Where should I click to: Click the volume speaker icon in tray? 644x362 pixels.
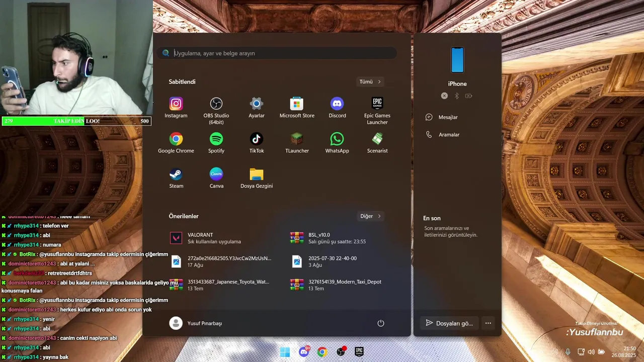[591, 352]
